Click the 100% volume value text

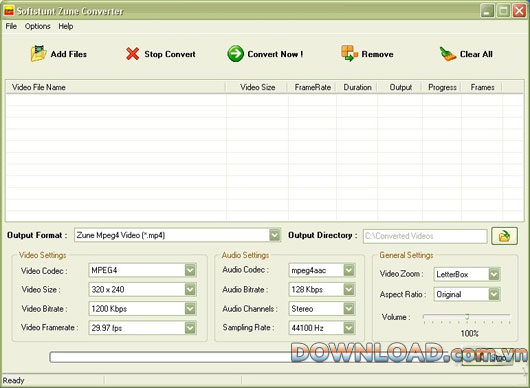(469, 334)
